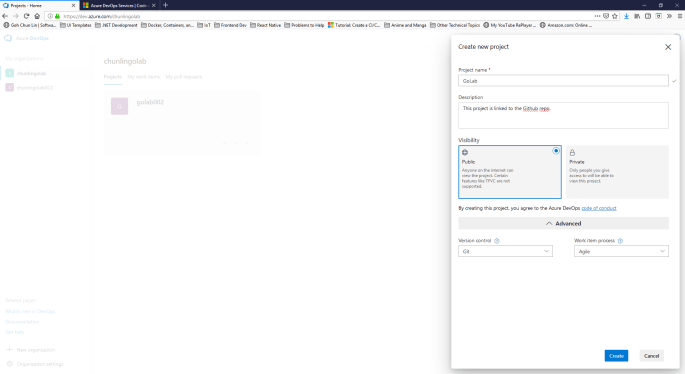The height and width of the screenshot is (374, 685).
Task: Close the Projects - Home tab
Action: [x=73, y=5]
